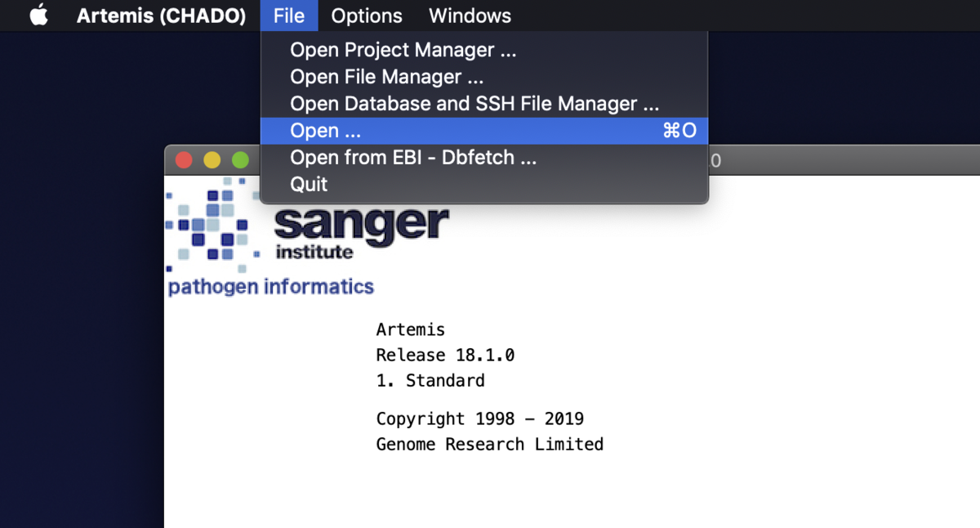Select Quit from the File menu
This screenshot has height=528, width=980.
point(484,184)
